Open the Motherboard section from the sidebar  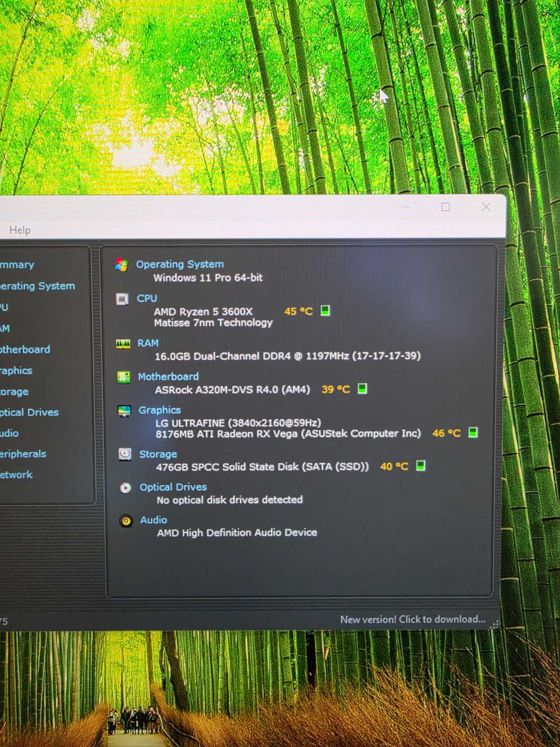(25, 349)
